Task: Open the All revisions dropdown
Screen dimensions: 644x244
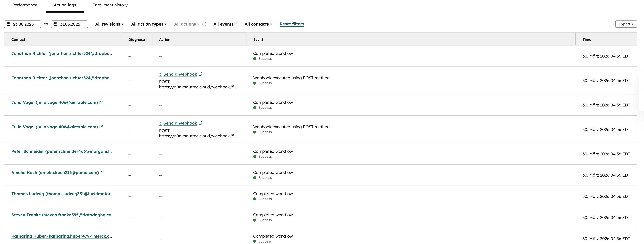Action: 109,24
